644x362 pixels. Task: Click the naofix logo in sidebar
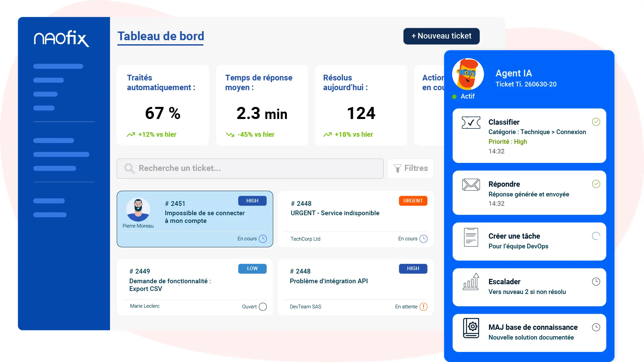point(62,39)
